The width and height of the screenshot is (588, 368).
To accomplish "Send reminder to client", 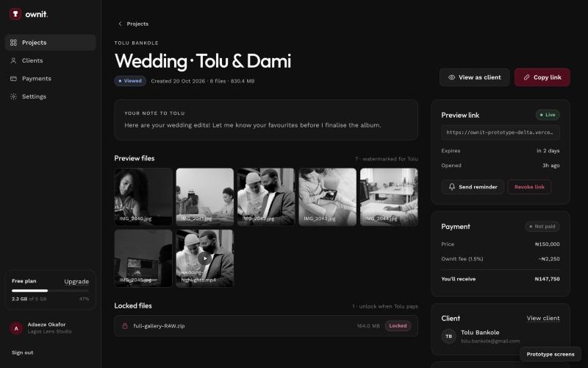I will [x=473, y=187].
